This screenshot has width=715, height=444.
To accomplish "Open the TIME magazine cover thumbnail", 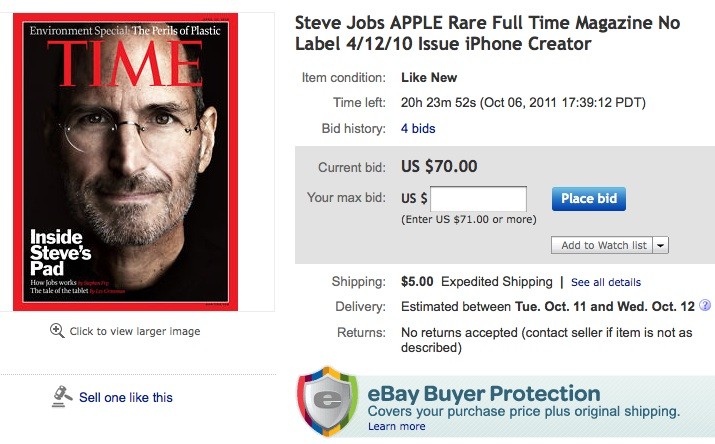I will click(126, 161).
